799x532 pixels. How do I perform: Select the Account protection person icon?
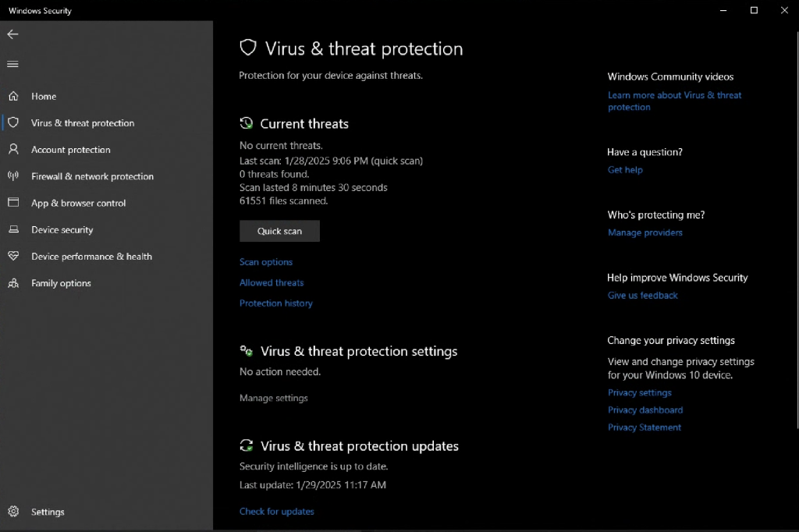click(13, 149)
